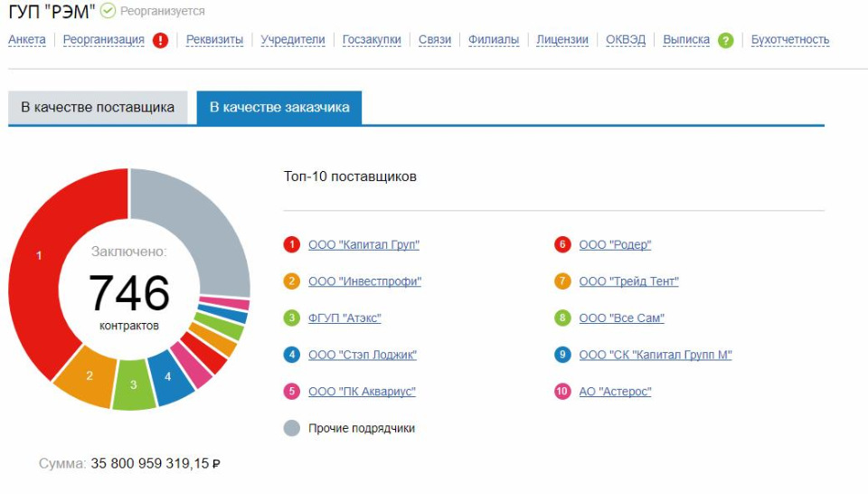Click the blue donut segment 4
The image size is (868, 494).
[x=169, y=377]
